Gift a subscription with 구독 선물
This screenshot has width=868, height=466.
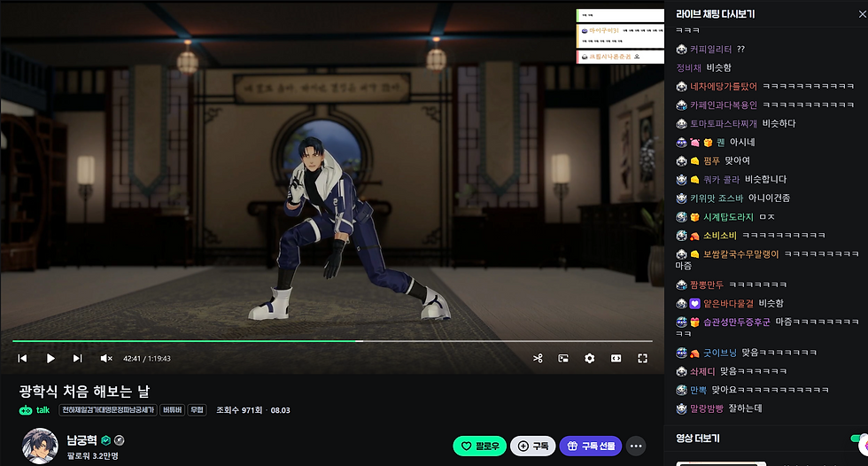(591, 447)
